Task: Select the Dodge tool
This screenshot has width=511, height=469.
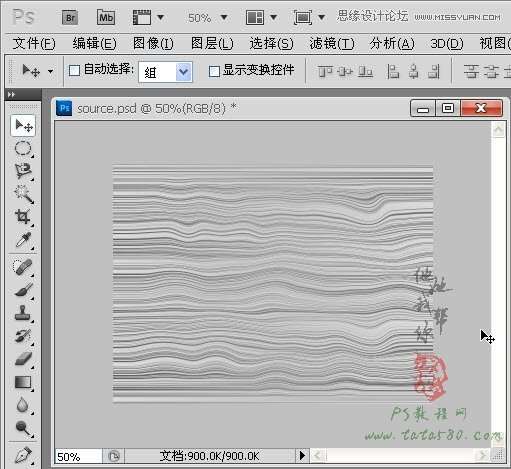Action: click(x=23, y=428)
